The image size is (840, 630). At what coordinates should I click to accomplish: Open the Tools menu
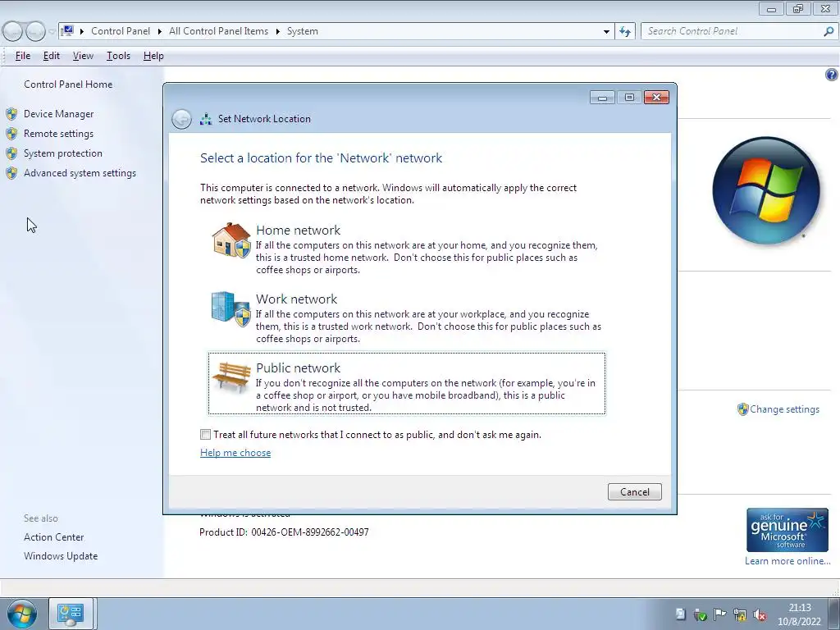click(x=118, y=56)
